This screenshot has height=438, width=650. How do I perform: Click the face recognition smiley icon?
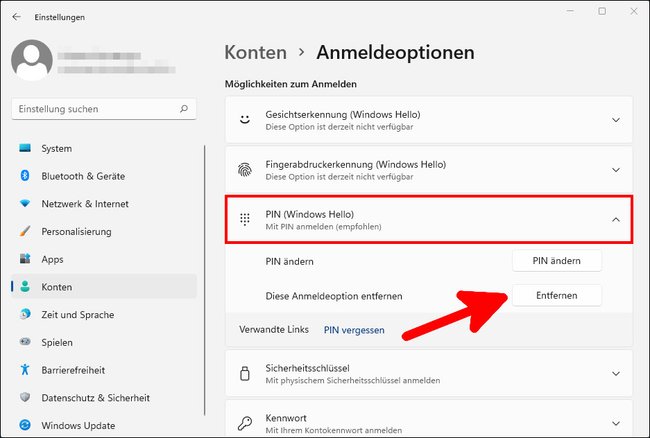[245, 120]
